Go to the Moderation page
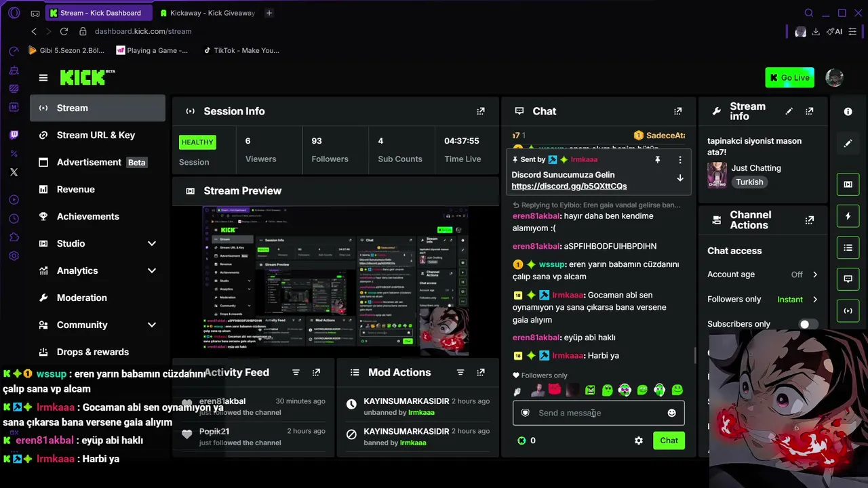 98,298
